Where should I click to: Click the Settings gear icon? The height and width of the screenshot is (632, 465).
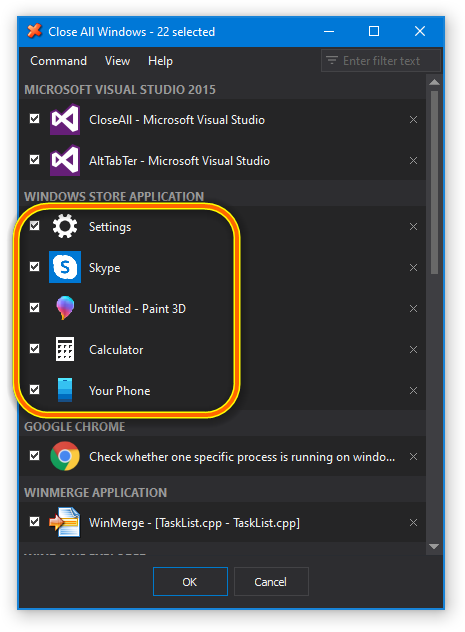point(65,227)
